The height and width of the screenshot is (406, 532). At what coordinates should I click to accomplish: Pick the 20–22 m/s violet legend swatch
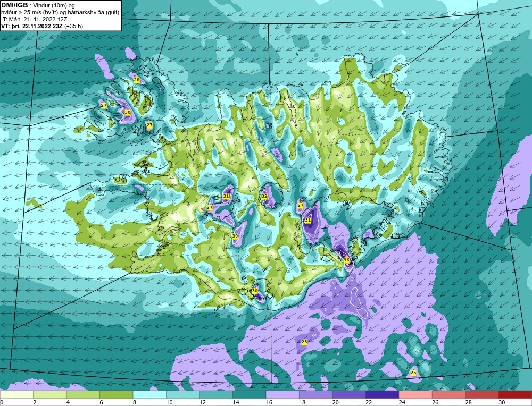(349, 394)
